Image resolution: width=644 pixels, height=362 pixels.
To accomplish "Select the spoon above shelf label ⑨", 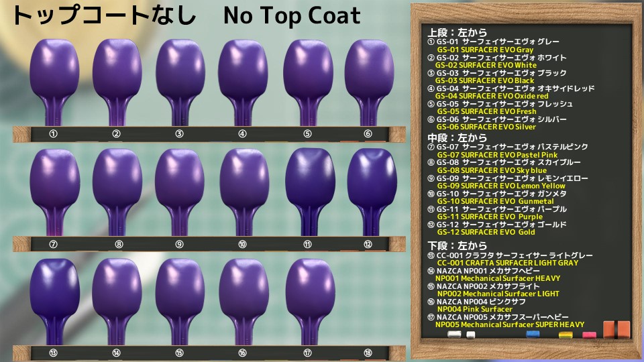I will click(180, 192).
